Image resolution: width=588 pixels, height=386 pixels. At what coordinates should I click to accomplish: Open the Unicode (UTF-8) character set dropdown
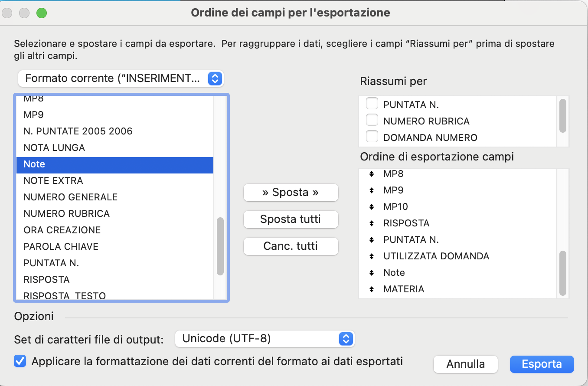click(265, 339)
